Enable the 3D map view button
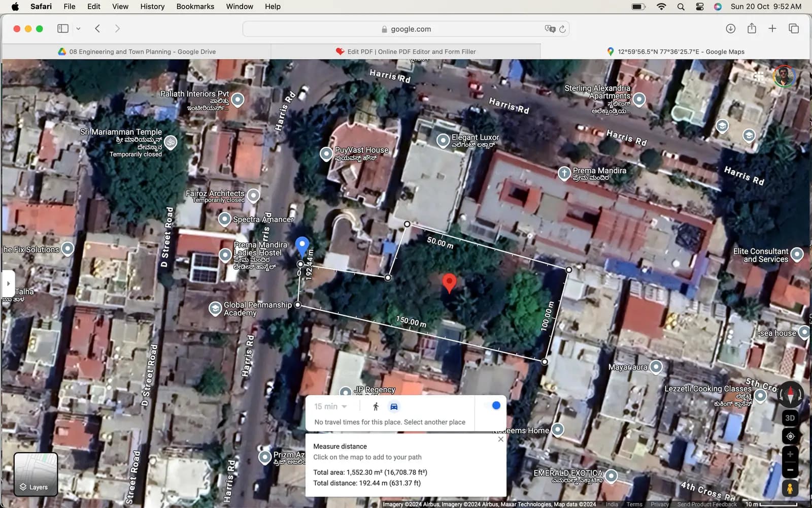 coord(790,418)
